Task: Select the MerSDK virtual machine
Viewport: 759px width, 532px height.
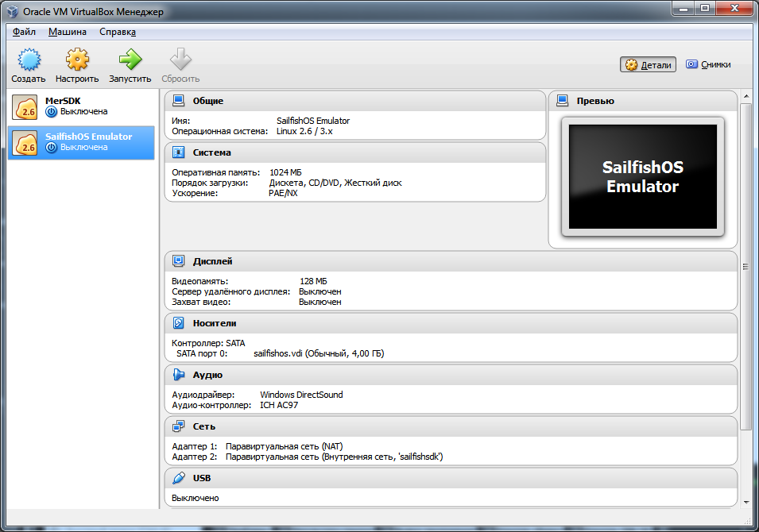Action: click(81, 106)
